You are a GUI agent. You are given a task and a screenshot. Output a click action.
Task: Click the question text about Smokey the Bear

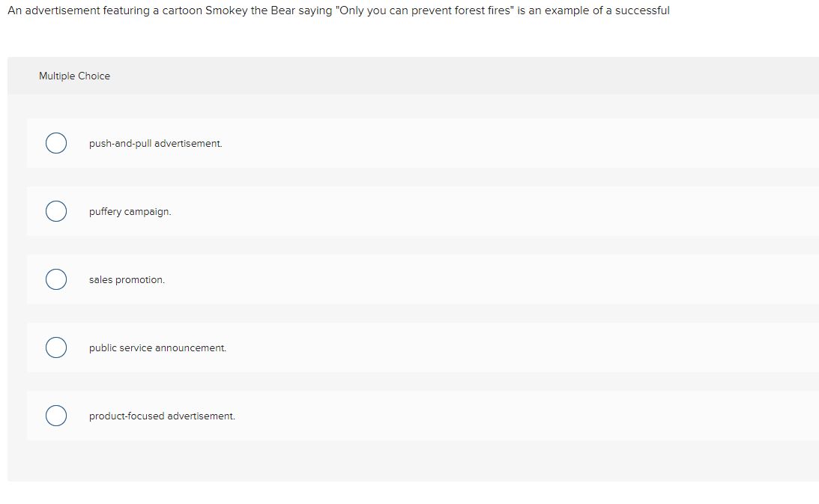337,10
